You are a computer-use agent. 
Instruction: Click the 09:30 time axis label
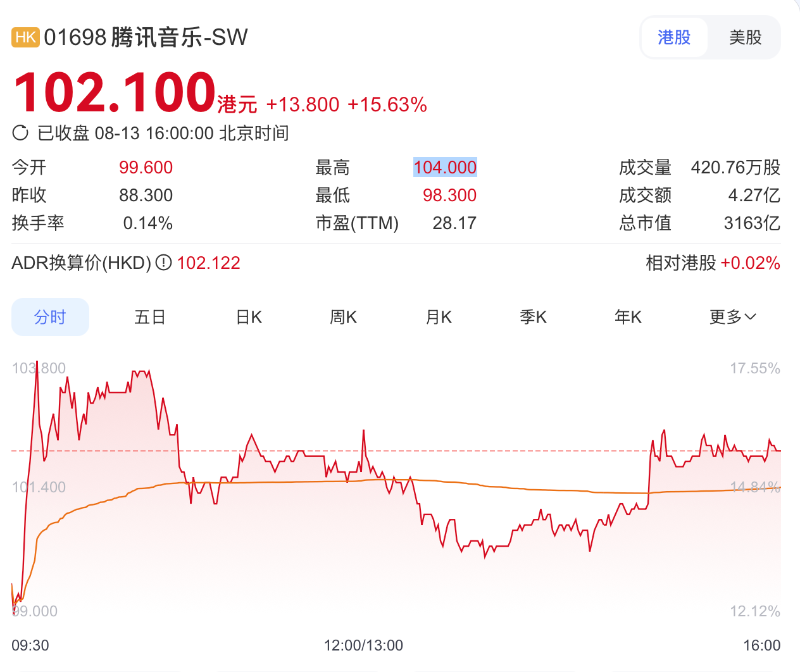pyautogui.click(x=30, y=645)
